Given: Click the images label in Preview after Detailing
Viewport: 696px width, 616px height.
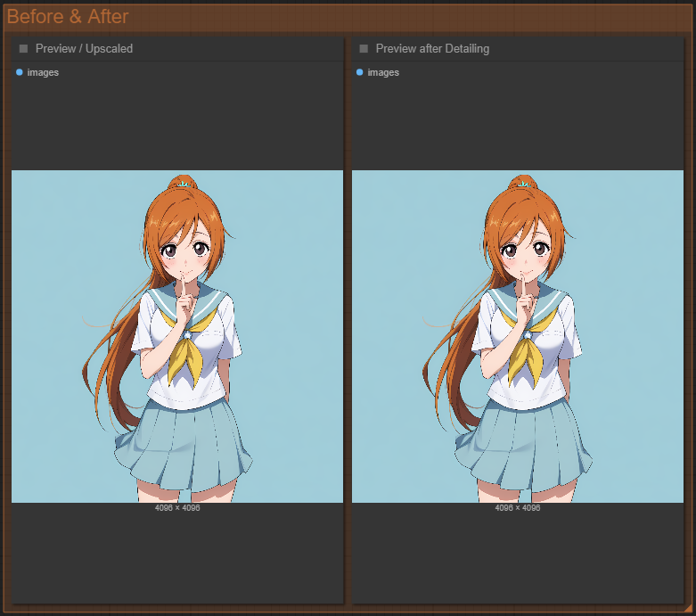Looking at the screenshot, I should [383, 72].
